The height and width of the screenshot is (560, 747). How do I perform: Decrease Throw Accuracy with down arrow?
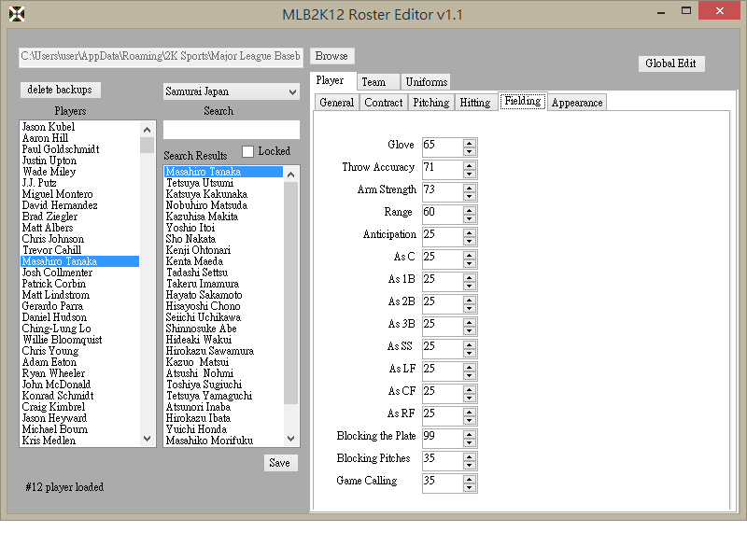pyautogui.click(x=470, y=174)
